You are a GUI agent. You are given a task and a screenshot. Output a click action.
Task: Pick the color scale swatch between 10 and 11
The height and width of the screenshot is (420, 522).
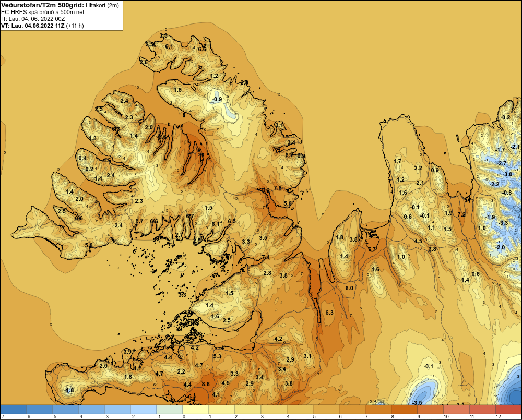[x=457, y=410]
